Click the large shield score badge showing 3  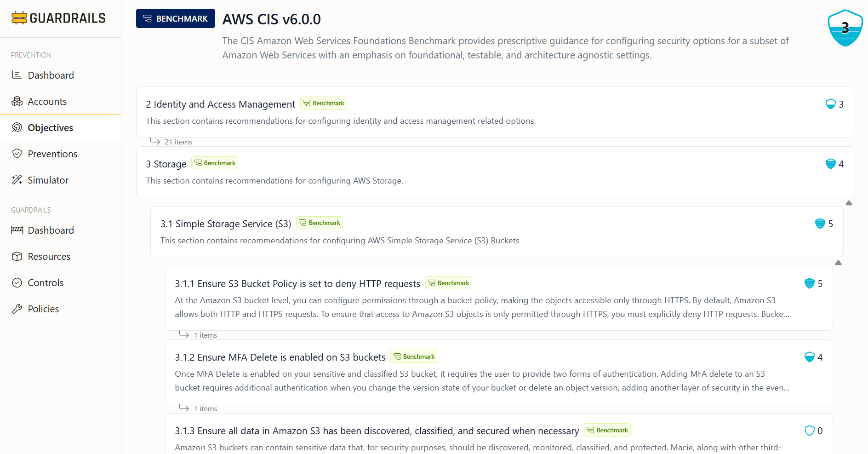click(845, 28)
